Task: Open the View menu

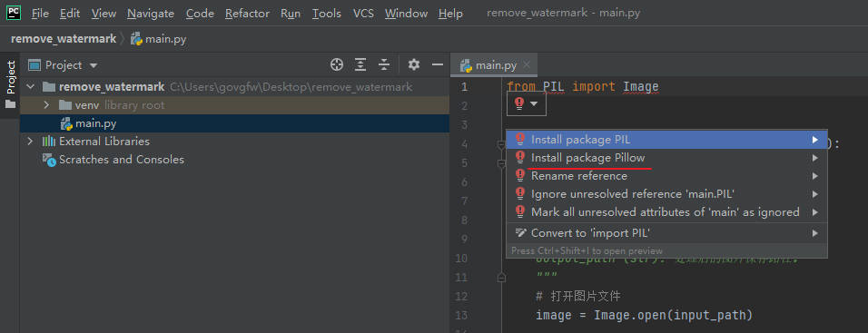Action: coord(104,14)
